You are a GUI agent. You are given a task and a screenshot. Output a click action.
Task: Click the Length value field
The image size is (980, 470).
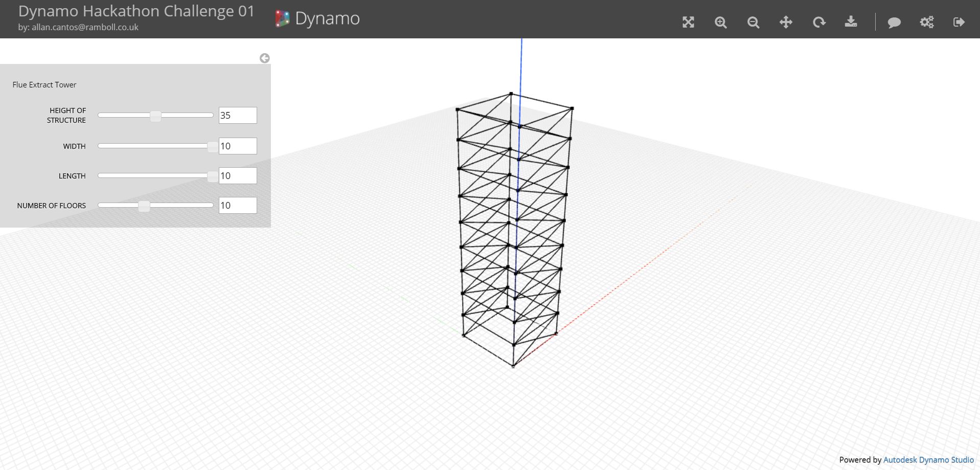point(238,176)
